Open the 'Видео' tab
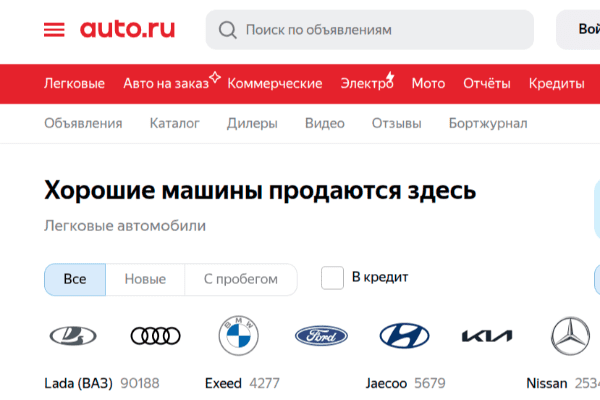 tap(324, 123)
